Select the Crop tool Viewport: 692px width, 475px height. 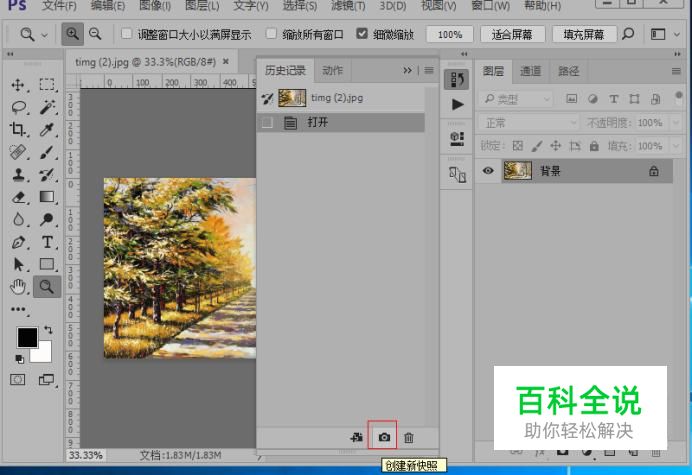click(18, 129)
